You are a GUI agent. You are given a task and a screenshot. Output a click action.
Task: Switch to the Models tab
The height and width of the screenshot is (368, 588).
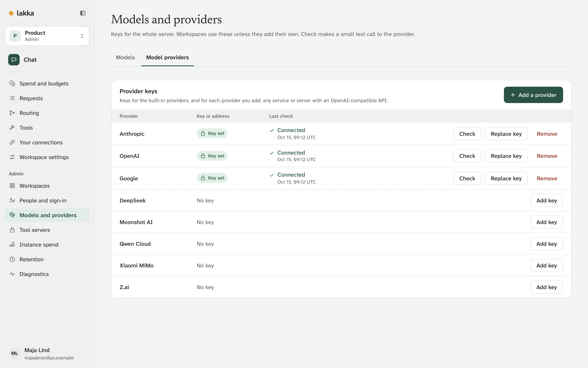pyautogui.click(x=125, y=57)
